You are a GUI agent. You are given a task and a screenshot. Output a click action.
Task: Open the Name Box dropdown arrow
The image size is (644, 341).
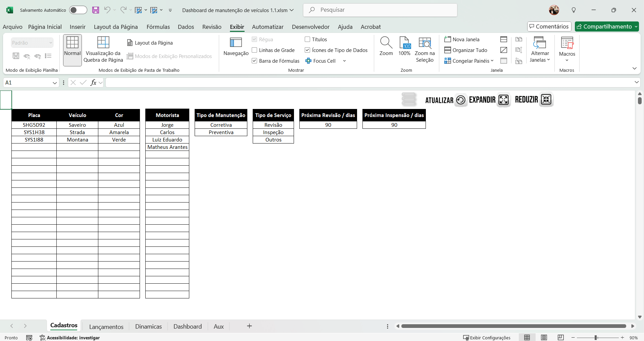pos(55,83)
